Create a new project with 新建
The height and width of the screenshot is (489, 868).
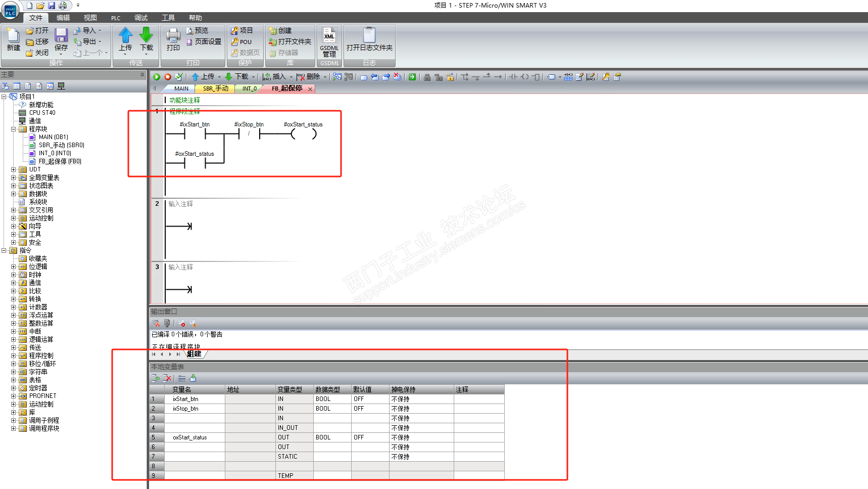(x=14, y=40)
